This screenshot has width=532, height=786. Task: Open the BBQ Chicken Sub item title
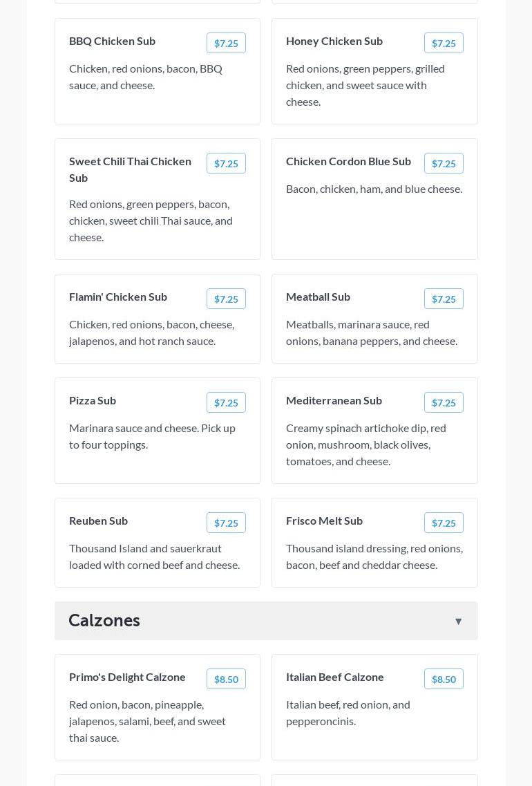(112, 41)
